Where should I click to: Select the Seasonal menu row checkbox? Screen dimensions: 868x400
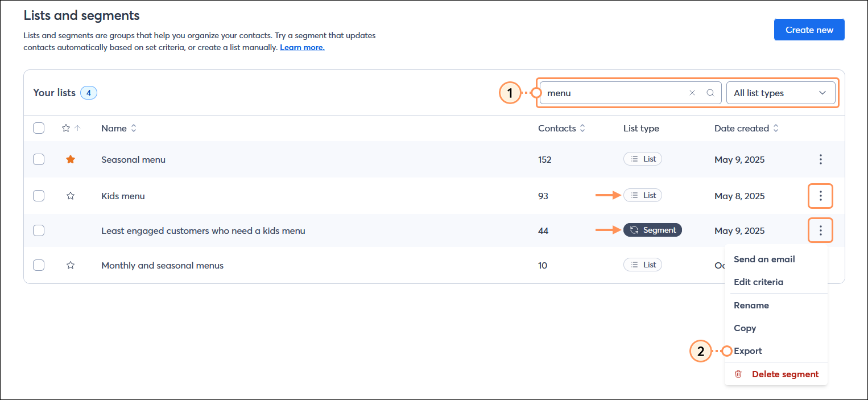point(39,159)
